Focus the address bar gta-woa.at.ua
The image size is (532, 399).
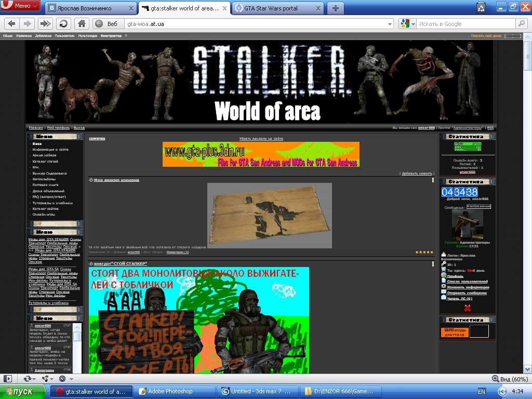(x=256, y=24)
